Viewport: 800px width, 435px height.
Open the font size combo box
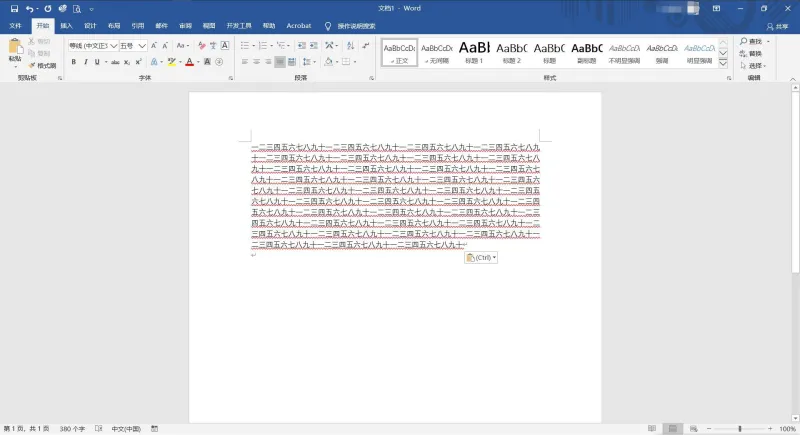[133, 46]
